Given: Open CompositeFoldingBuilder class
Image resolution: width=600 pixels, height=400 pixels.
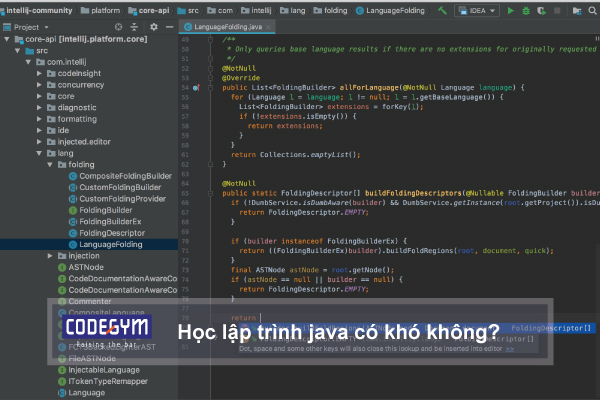Looking at the screenshot, I should coord(121,176).
